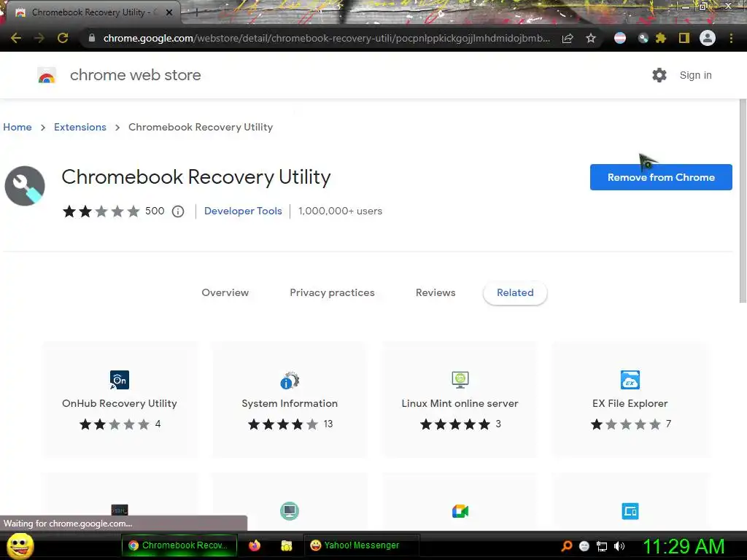Screen dimensions: 747x560
Task: Open the Developer Tools category link
Action: pyautogui.click(x=243, y=211)
